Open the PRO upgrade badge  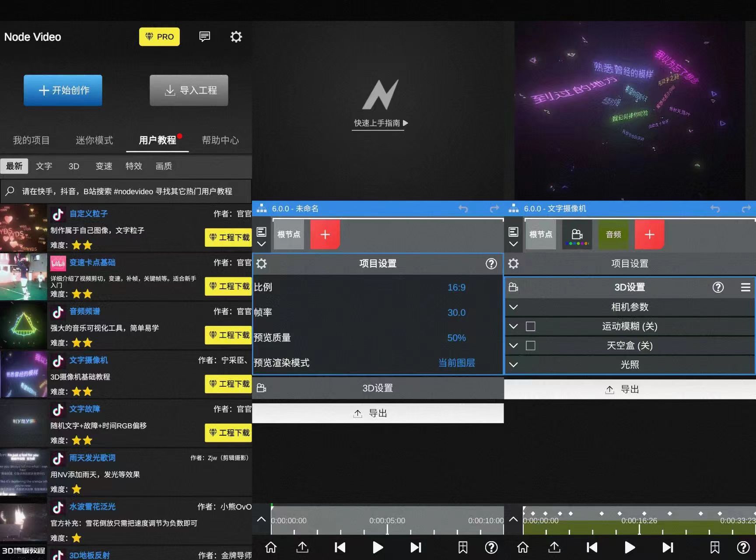tap(159, 37)
